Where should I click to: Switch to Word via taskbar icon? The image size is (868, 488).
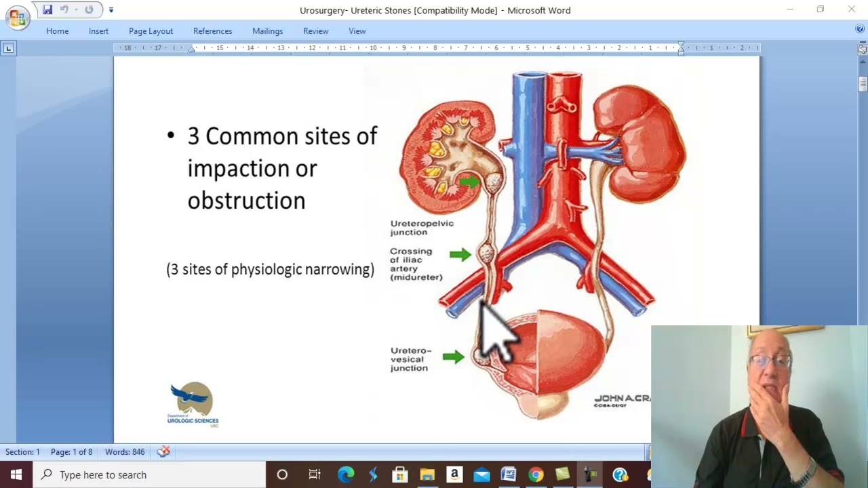coord(509,474)
